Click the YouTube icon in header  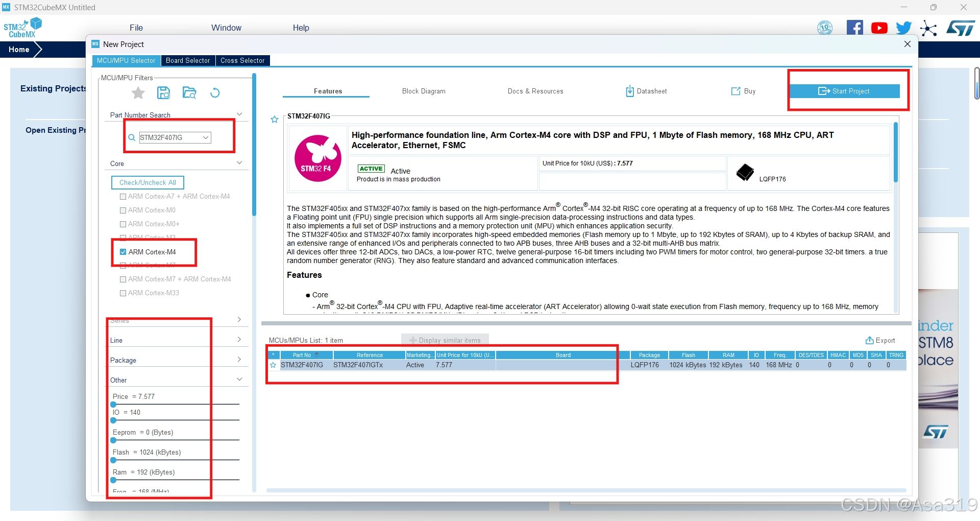coord(879,28)
